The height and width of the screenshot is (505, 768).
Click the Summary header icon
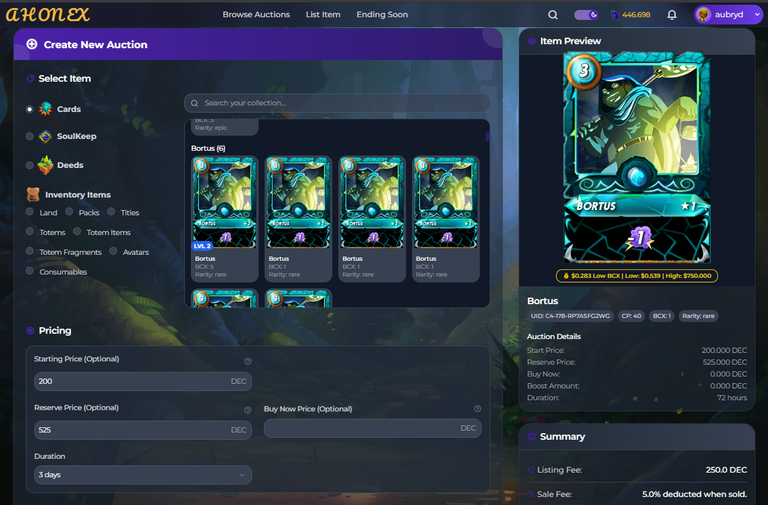(532, 436)
